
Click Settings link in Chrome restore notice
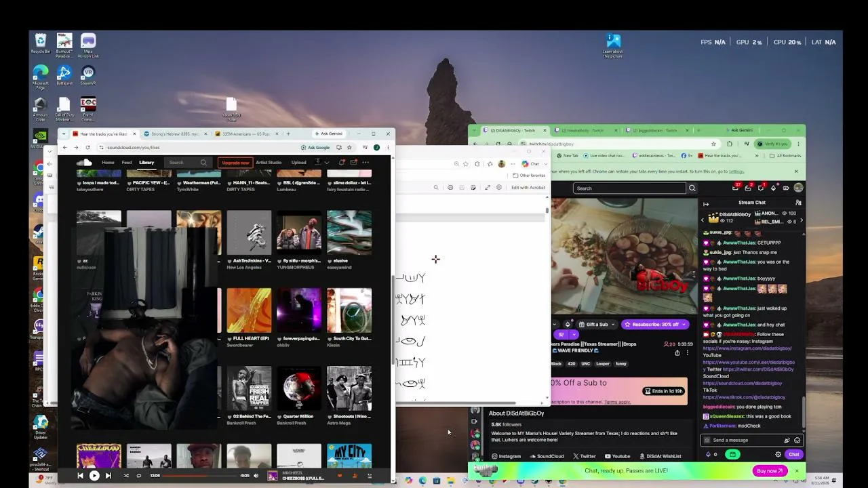(736, 171)
